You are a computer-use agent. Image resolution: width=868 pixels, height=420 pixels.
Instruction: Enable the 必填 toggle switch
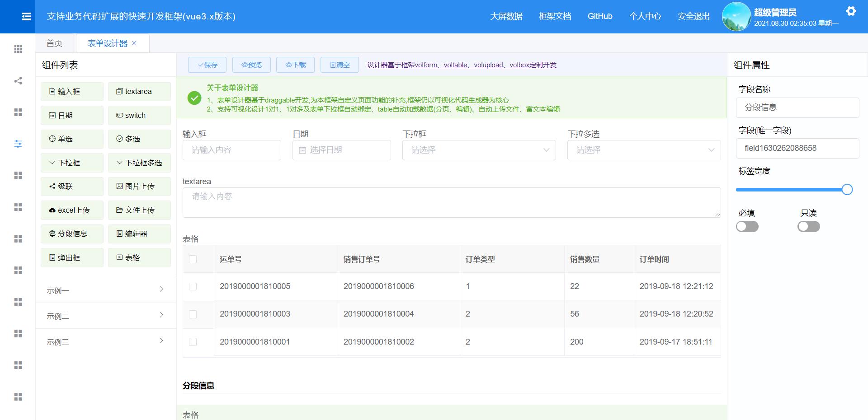click(747, 227)
